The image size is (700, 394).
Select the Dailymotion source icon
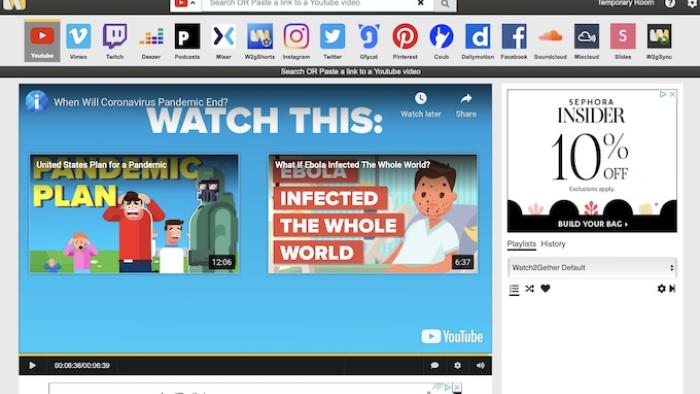(x=478, y=41)
